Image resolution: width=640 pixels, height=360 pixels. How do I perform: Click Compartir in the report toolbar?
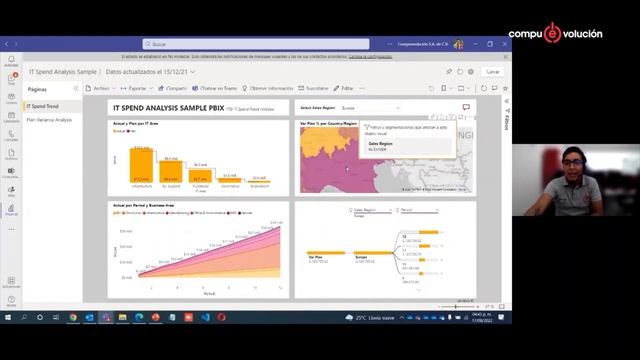tap(172, 88)
